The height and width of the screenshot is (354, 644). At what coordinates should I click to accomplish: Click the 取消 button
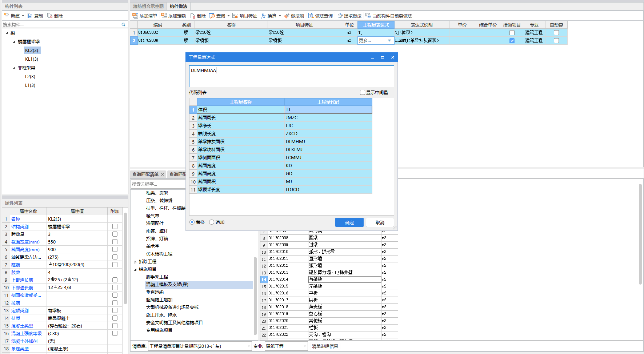coord(380,222)
